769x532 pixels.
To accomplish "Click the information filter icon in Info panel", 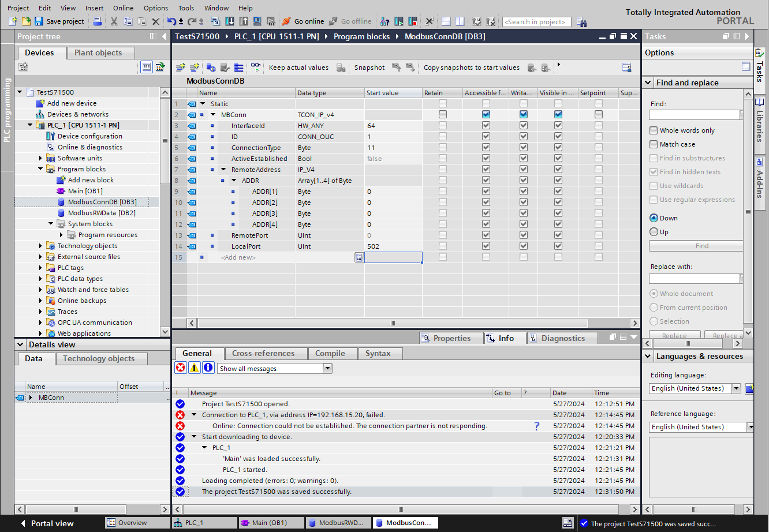I will (208, 368).
